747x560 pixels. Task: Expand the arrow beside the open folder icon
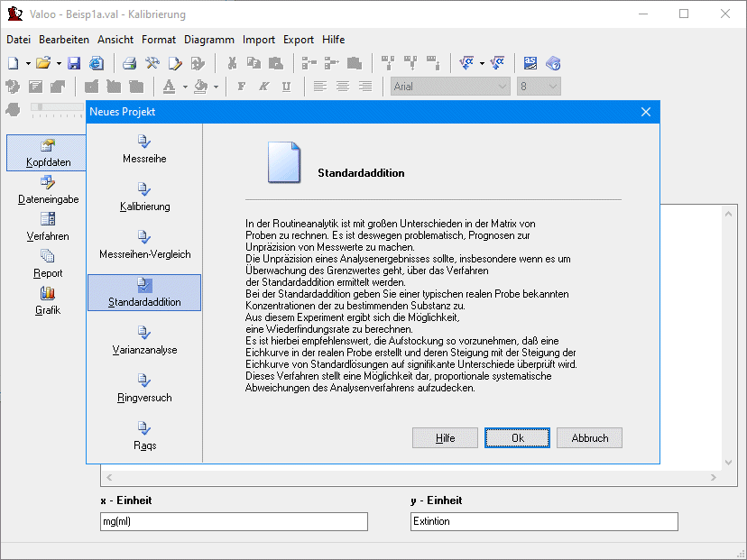(x=59, y=63)
